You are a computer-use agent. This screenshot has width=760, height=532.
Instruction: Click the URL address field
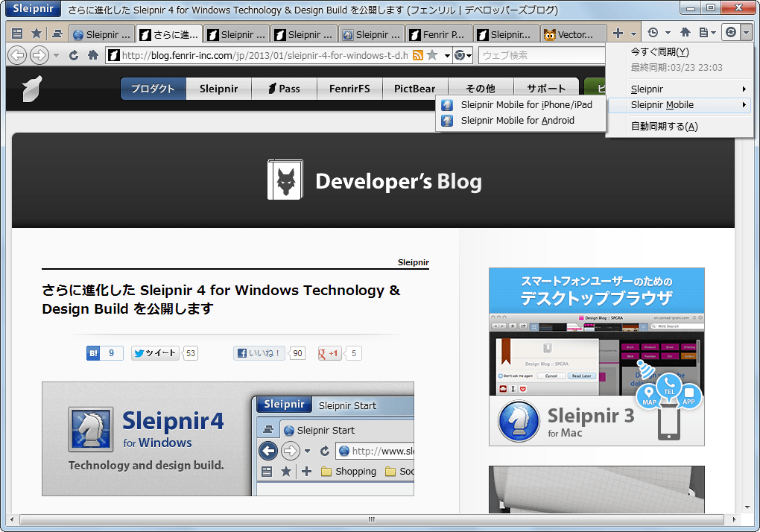pos(265,55)
